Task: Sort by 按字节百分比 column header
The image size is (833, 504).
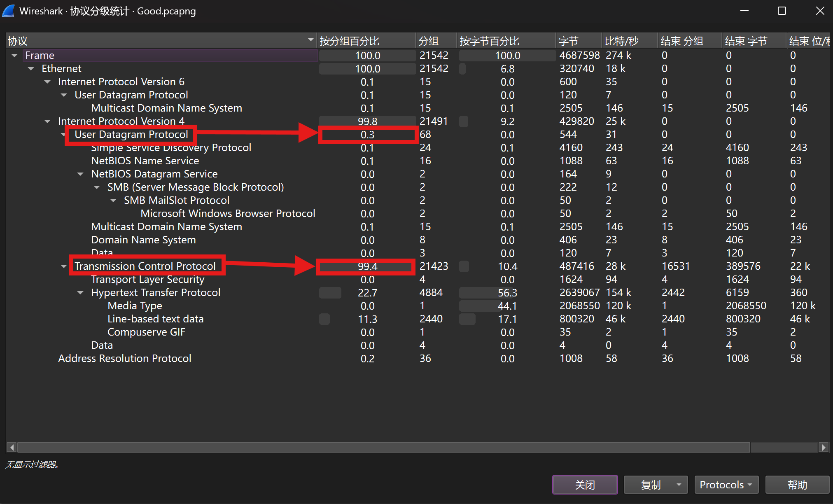Action: click(x=506, y=41)
